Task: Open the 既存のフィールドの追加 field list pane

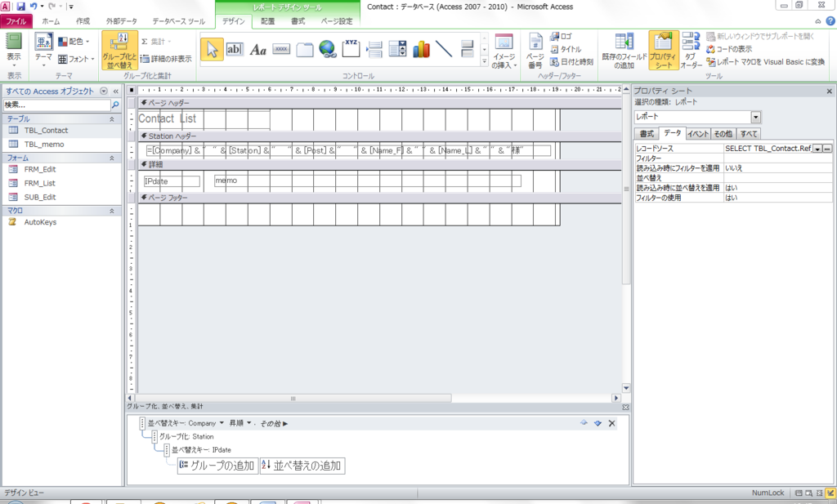Action: tap(623, 47)
